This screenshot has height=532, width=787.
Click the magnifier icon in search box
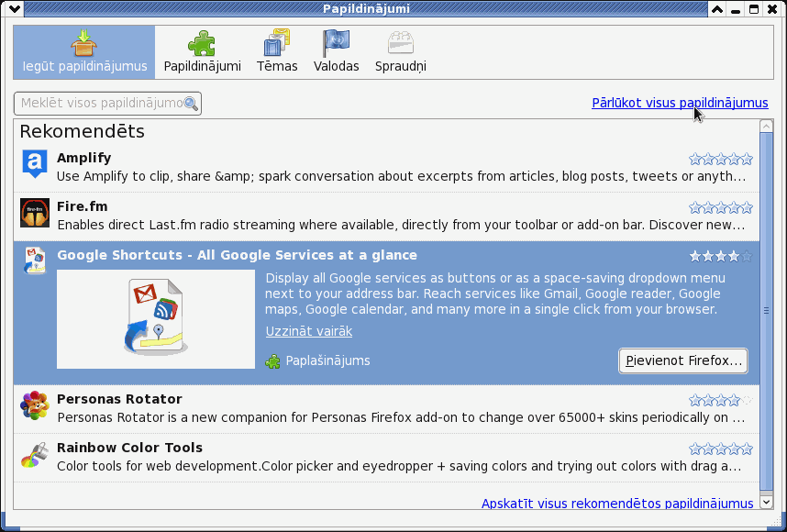pyautogui.click(x=191, y=104)
